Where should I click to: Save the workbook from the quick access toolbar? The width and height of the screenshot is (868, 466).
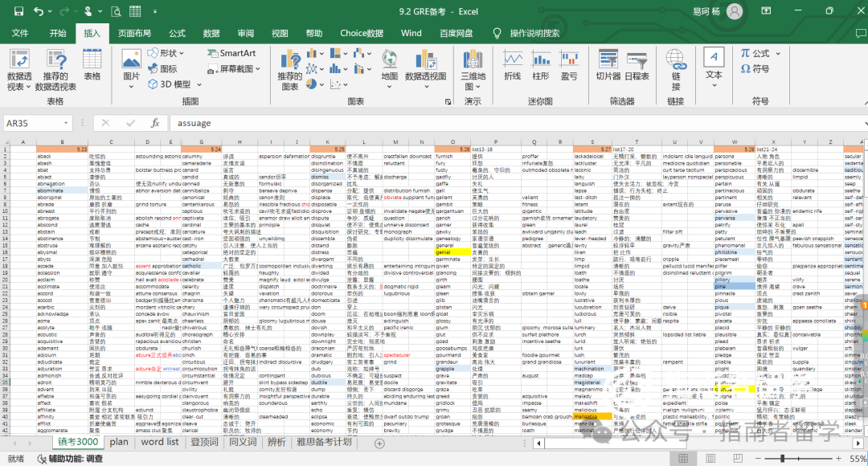(18, 11)
